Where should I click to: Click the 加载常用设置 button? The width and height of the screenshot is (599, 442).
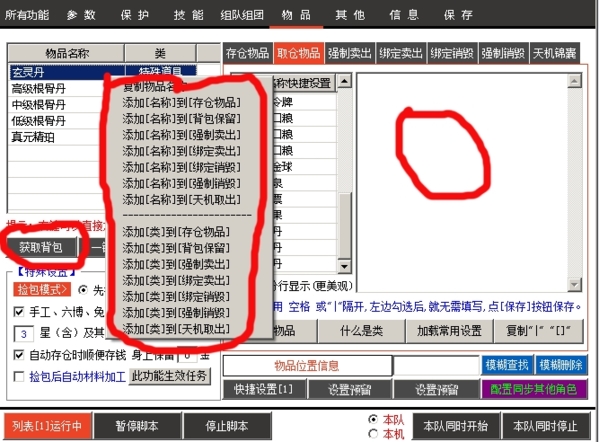tap(449, 331)
